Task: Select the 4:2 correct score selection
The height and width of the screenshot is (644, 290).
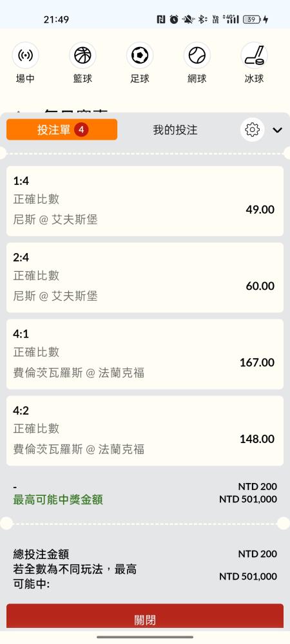Action: [145, 431]
